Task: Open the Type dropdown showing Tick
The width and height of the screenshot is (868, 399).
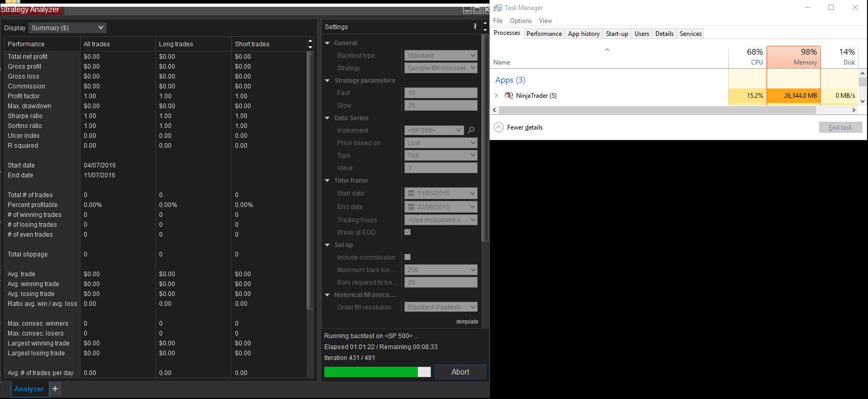Action: tap(441, 156)
